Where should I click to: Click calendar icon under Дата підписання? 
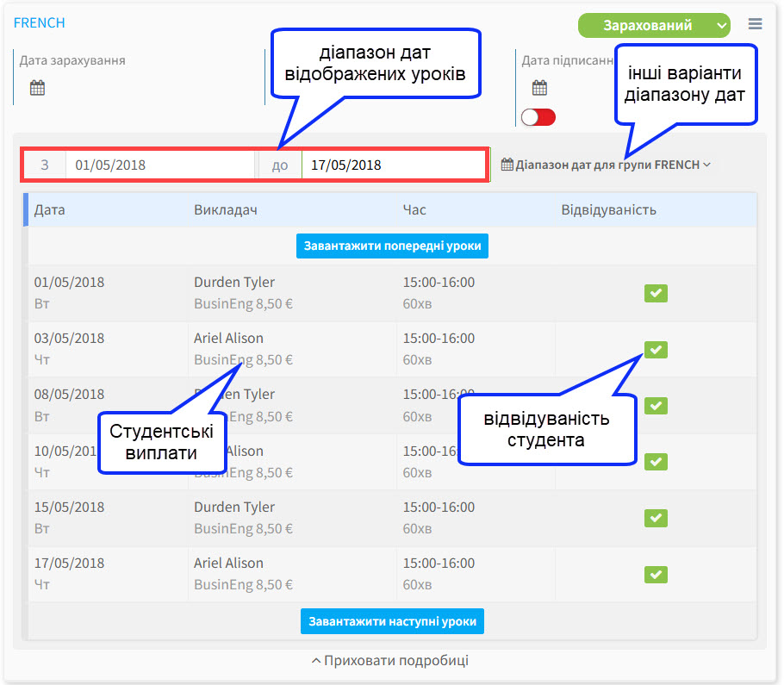pyautogui.click(x=539, y=87)
